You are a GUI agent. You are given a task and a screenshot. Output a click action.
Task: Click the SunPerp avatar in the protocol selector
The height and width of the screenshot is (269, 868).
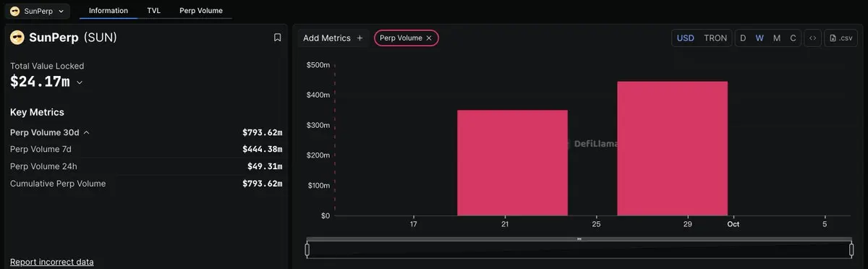coord(14,11)
